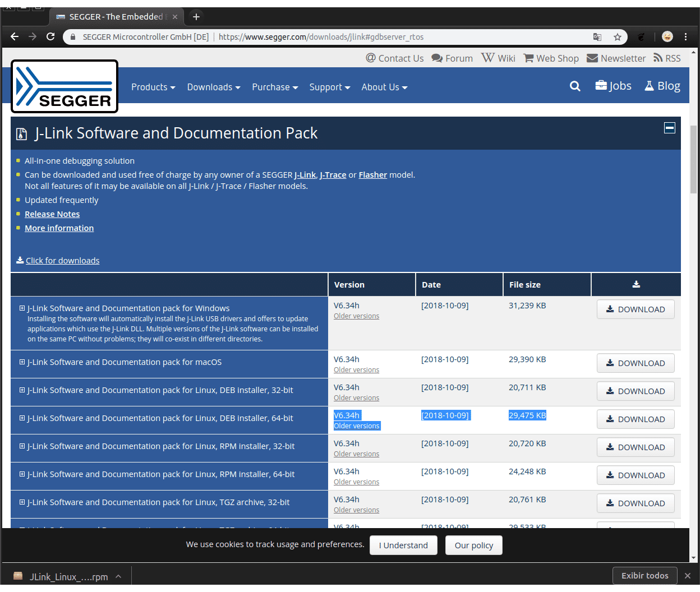This screenshot has width=700, height=592.
Task: Open the translate page icon in address bar
Action: pos(597,37)
